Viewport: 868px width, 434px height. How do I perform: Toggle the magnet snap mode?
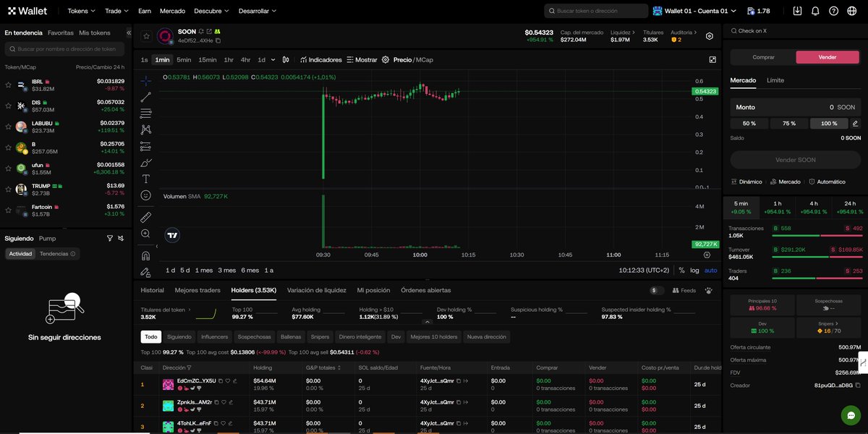[x=145, y=255]
